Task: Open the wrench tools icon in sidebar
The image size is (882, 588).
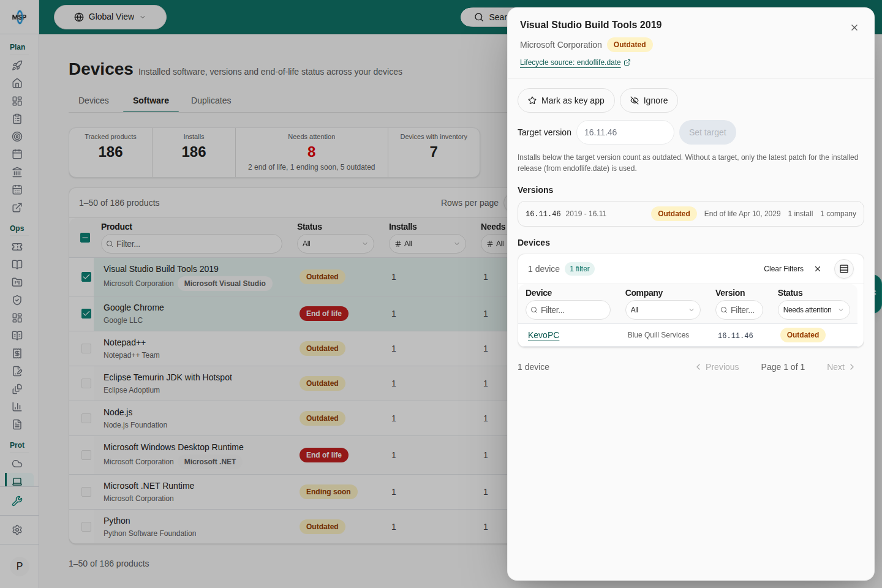Action: (17, 501)
